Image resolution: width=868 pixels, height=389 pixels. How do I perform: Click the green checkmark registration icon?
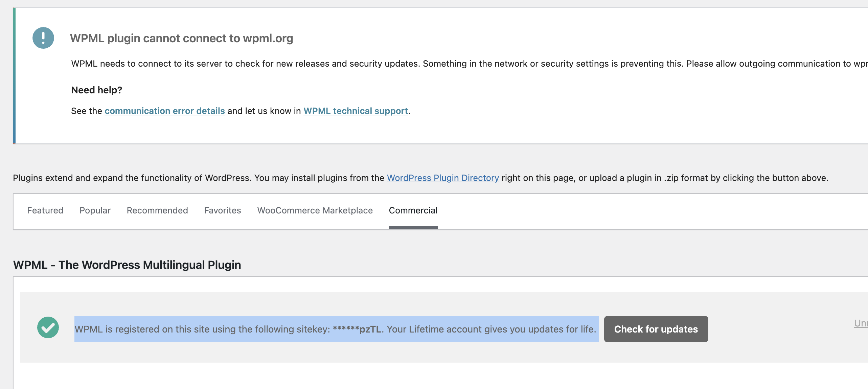pos(48,327)
